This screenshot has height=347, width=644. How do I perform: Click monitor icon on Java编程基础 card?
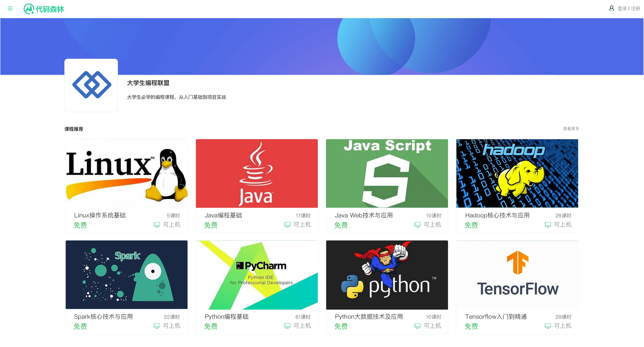[287, 225]
